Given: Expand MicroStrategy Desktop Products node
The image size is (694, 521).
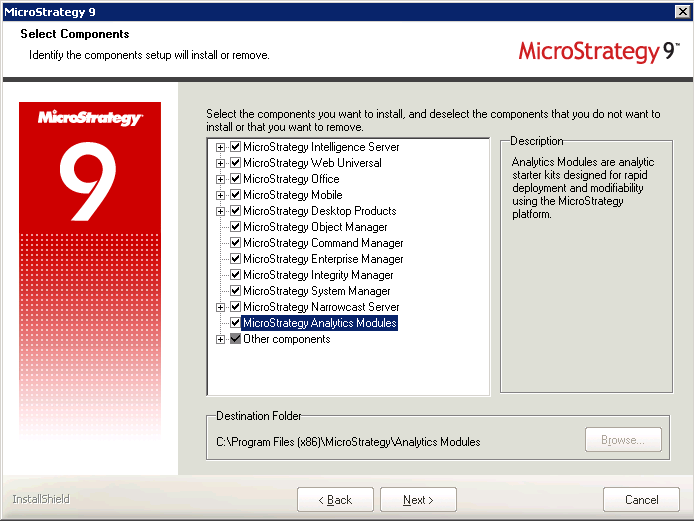Looking at the screenshot, I should (221, 211).
